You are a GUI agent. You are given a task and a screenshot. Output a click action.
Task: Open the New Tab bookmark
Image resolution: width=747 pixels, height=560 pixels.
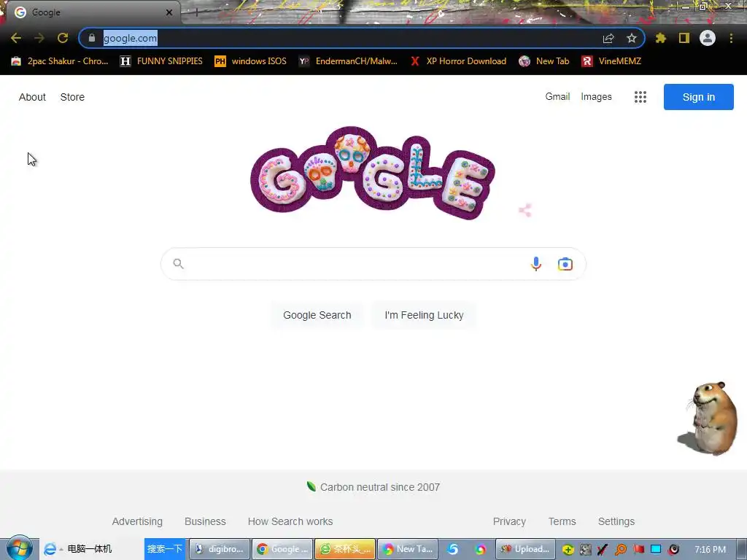[x=544, y=61]
